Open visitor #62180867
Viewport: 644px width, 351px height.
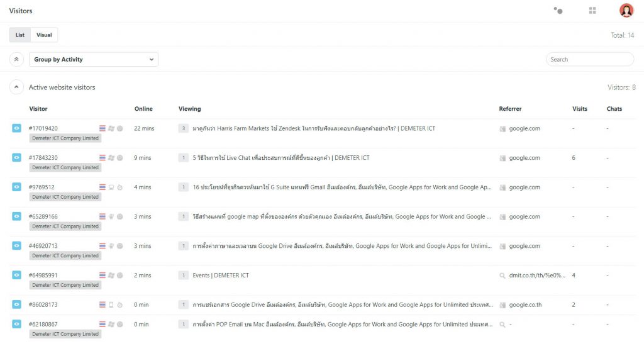(43, 325)
